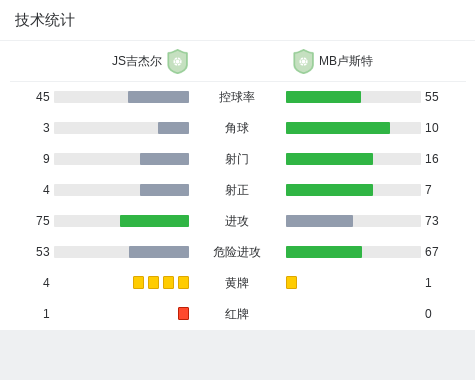Click the JS吉杰尔 team shield badge
The image size is (475, 380).
pos(178,61)
